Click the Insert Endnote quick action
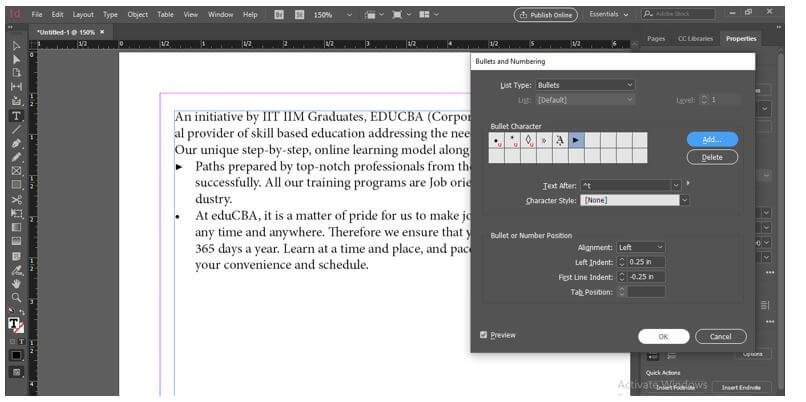Image resolution: width=806 pixels, height=402 pixels. 740,387
